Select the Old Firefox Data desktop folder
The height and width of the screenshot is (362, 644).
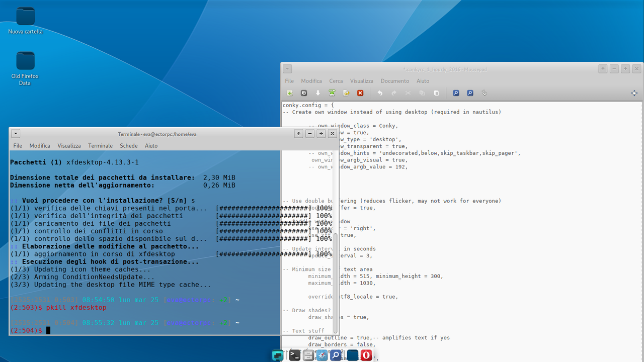[25, 68]
